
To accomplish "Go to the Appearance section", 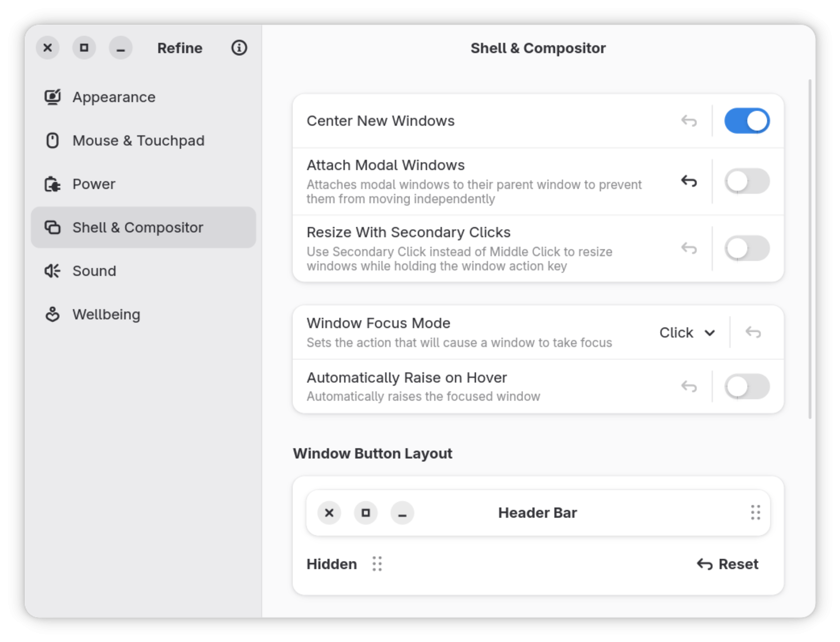I will pyautogui.click(x=114, y=97).
